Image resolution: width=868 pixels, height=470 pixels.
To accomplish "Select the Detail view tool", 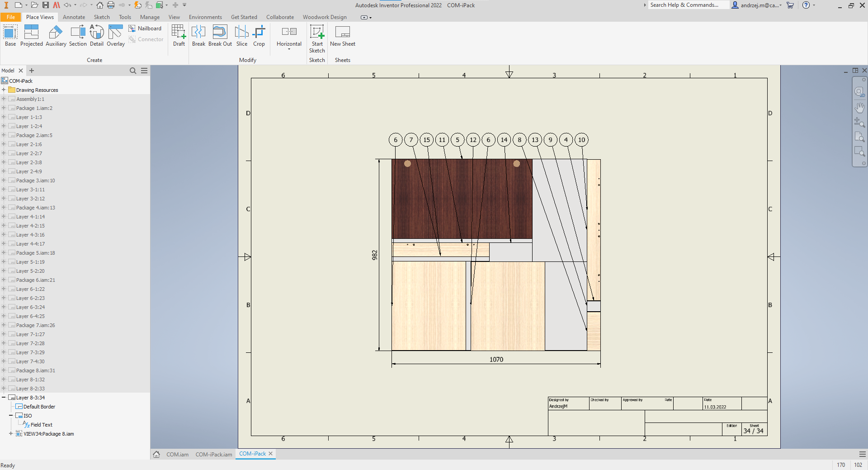I will (x=97, y=35).
